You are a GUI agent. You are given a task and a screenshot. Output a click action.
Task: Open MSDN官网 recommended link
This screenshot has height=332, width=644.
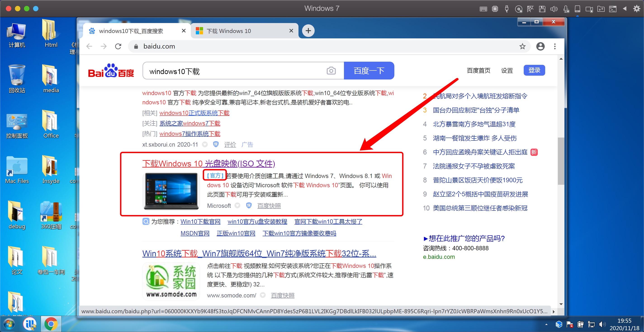pyautogui.click(x=195, y=233)
